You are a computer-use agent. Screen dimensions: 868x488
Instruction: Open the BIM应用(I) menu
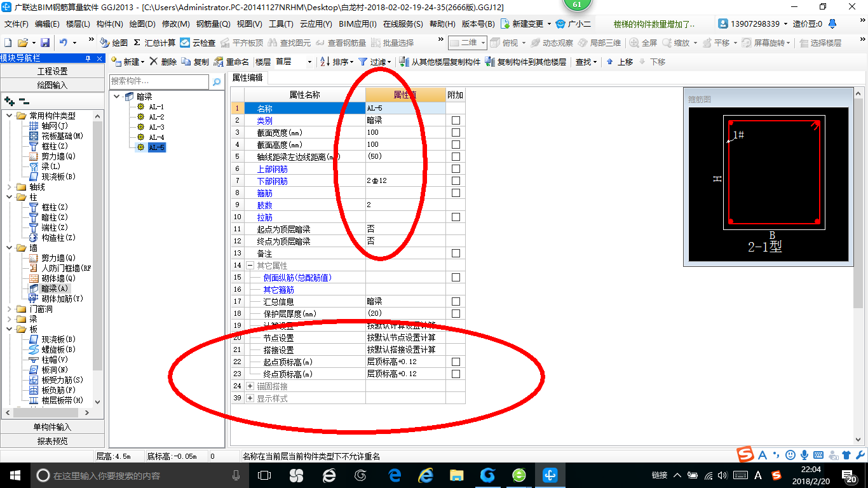(358, 24)
